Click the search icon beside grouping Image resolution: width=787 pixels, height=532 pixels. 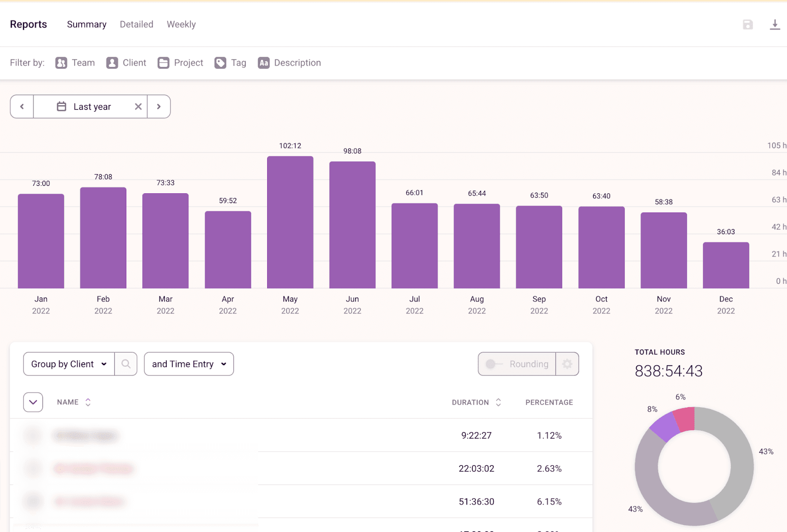pyautogui.click(x=126, y=364)
